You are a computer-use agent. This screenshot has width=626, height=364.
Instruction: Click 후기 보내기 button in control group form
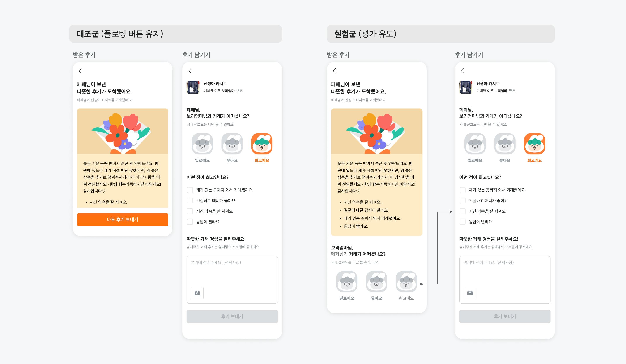click(x=232, y=316)
